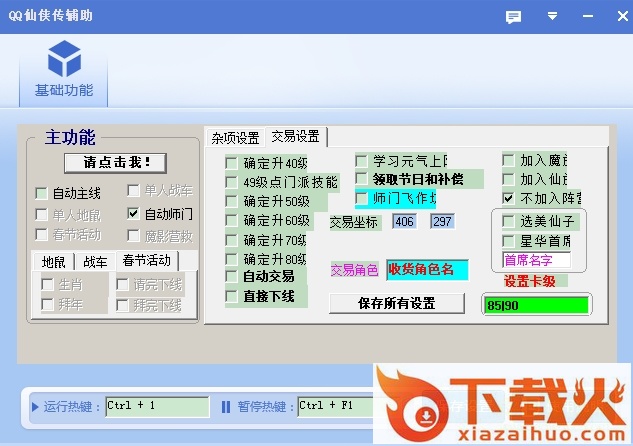The height and width of the screenshot is (446, 633).
Task: Check the 选美仙子 option
Action: tap(508, 221)
